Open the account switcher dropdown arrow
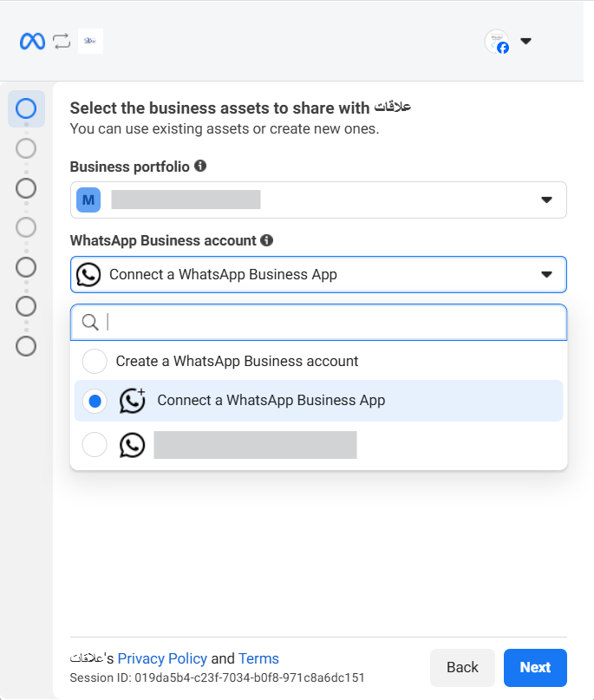Screen dimensions: 594x700 pos(525,41)
